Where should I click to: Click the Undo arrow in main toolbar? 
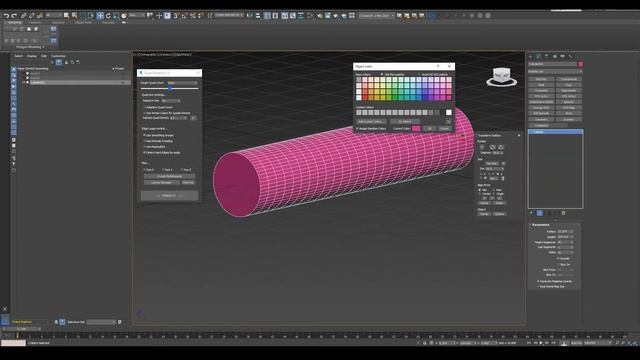click(6, 16)
